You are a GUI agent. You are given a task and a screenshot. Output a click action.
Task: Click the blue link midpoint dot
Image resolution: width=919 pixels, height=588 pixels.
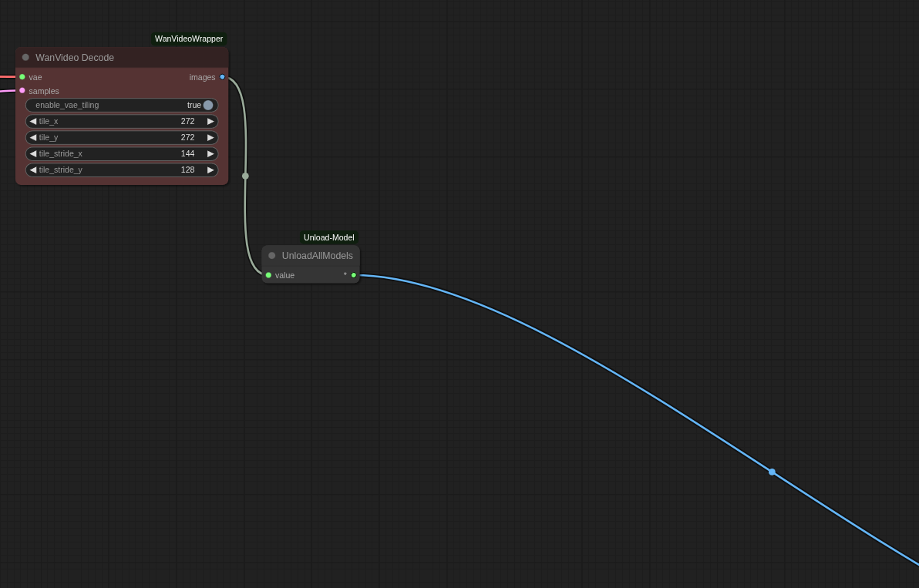click(772, 472)
